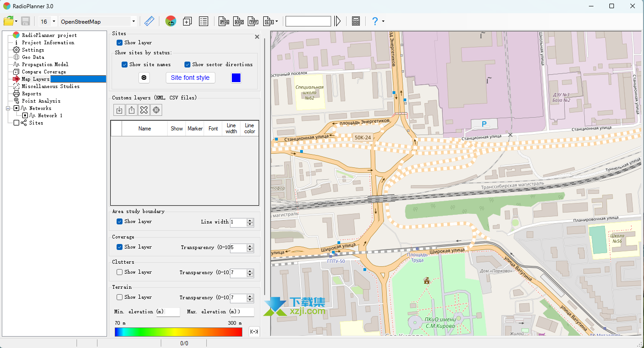Toggle Coverage Show layer checkbox
The width and height of the screenshot is (644, 348).
click(x=119, y=247)
